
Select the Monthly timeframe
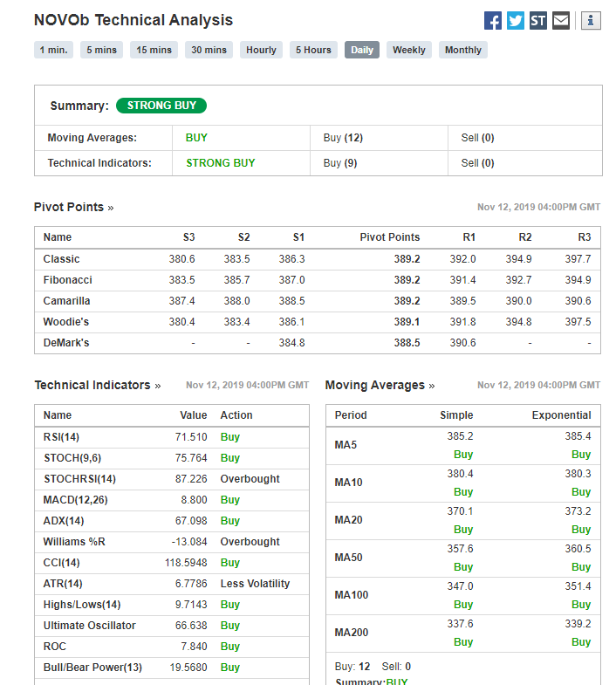tap(463, 50)
